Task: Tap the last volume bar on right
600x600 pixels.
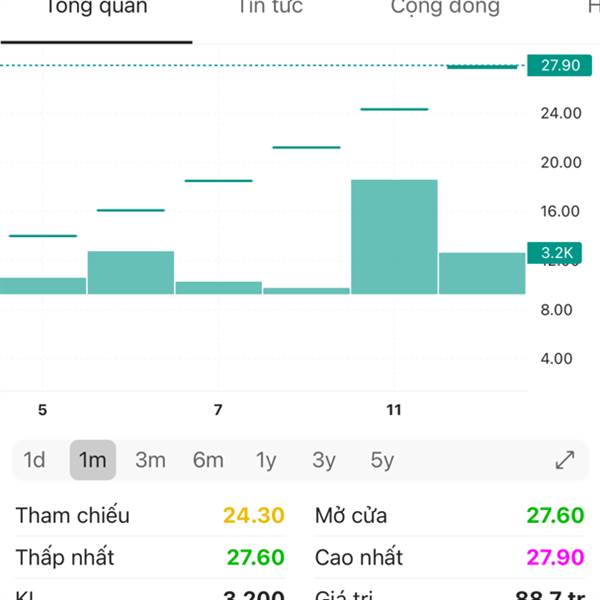Action: (482, 273)
